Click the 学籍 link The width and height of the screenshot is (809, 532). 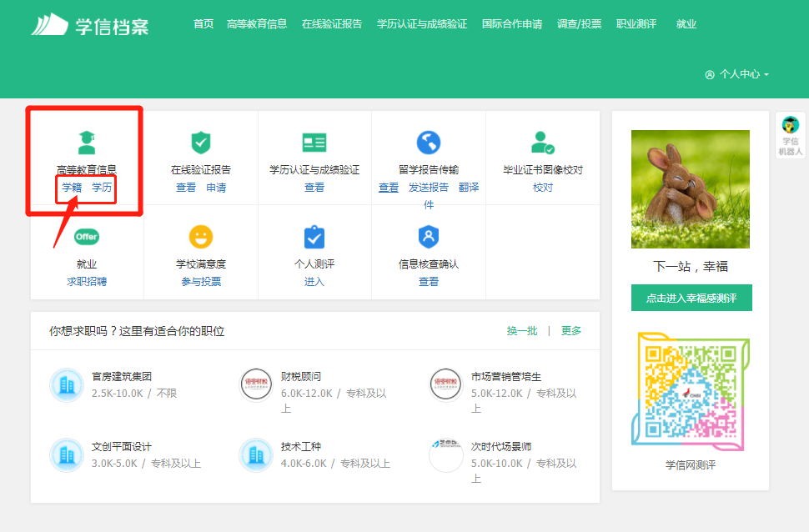tap(72, 188)
